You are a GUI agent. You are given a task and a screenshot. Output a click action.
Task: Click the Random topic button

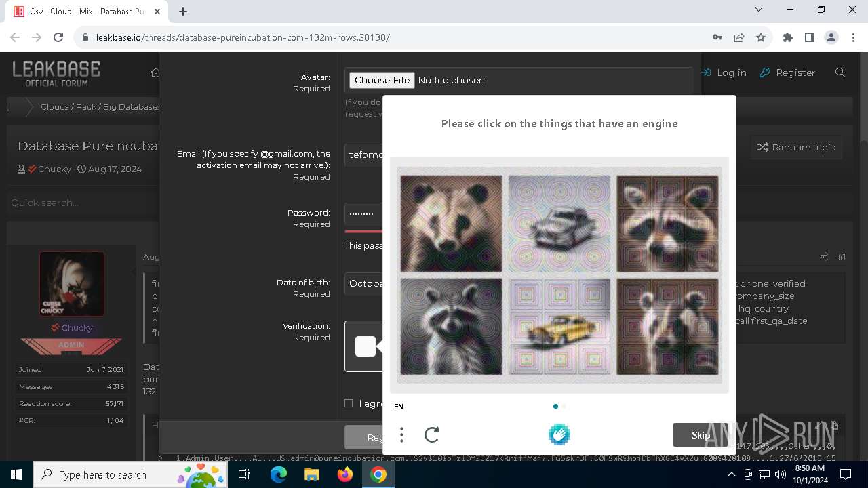[x=796, y=147]
